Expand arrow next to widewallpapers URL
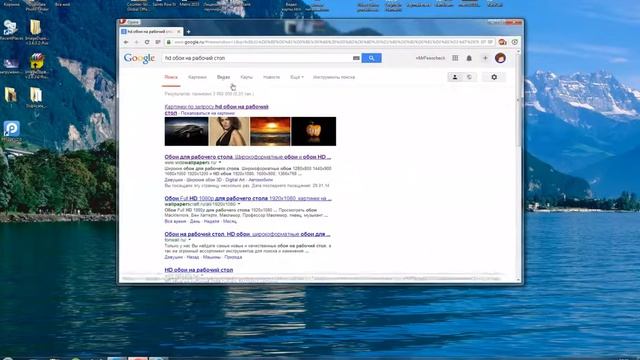This screenshot has height=360, width=640. pyautogui.click(x=220, y=162)
